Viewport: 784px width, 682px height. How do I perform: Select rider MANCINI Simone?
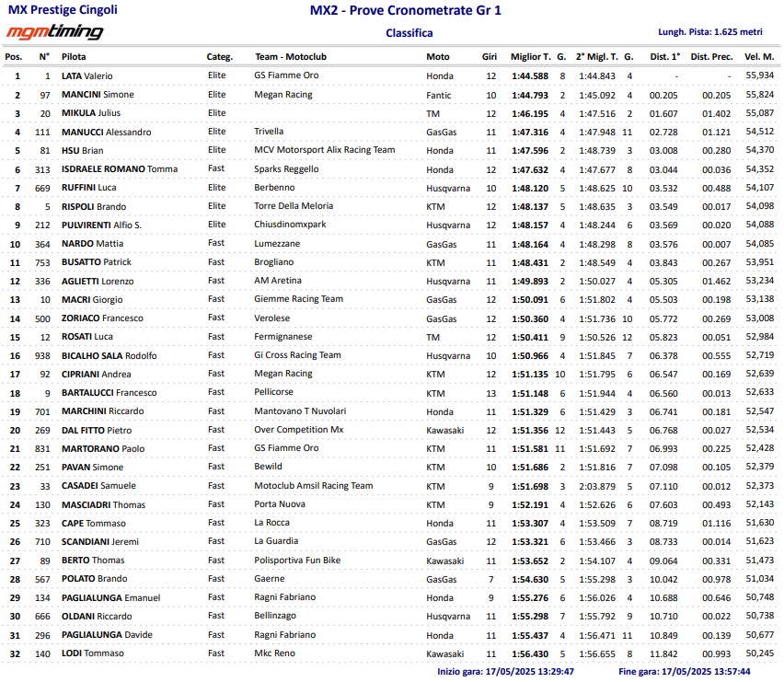(97, 95)
